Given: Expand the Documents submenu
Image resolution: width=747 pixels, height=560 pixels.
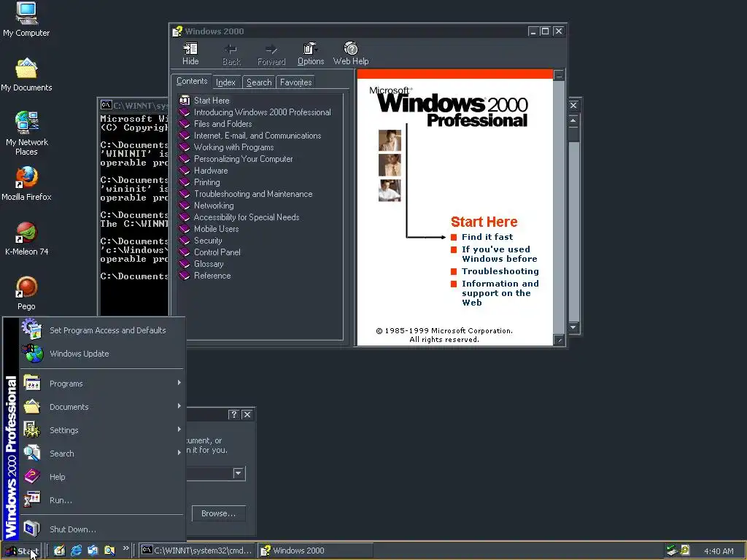Looking at the screenshot, I should pyautogui.click(x=179, y=406).
